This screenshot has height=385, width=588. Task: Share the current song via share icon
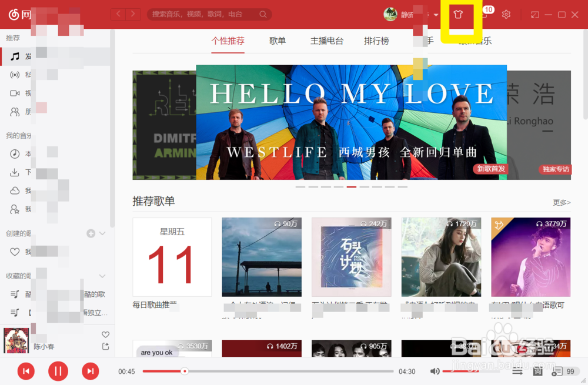106,346
